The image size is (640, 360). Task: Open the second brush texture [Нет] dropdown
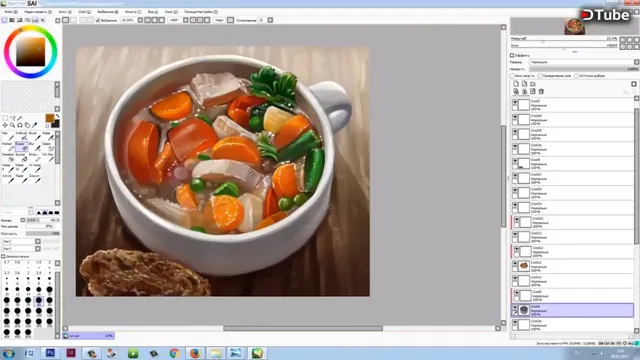(21, 249)
